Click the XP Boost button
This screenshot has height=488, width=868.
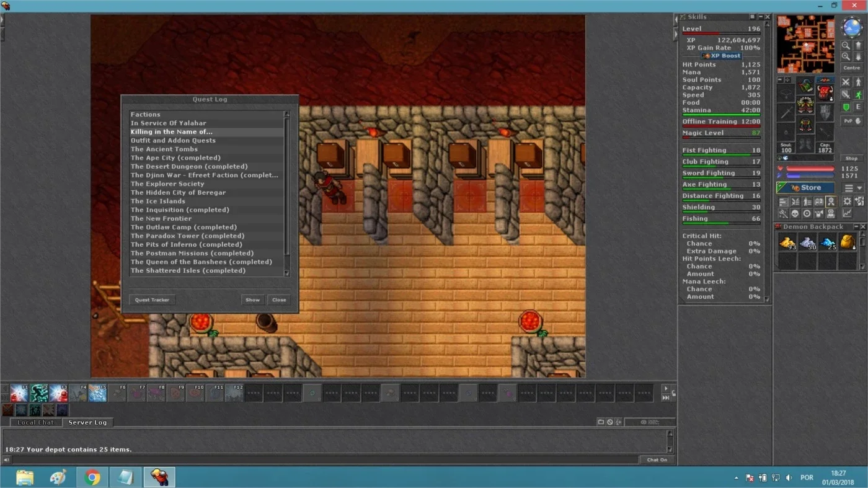pyautogui.click(x=722, y=56)
